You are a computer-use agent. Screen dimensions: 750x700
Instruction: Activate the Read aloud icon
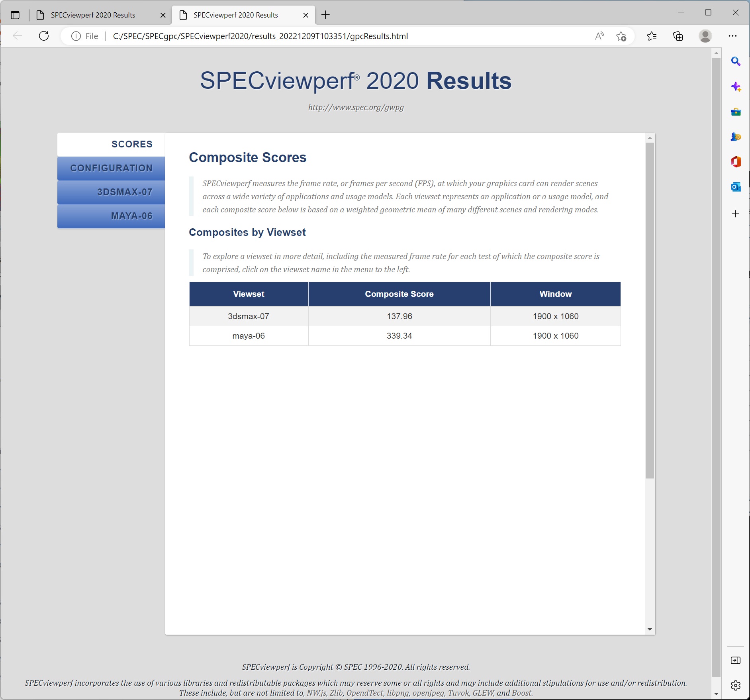click(599, 36)
